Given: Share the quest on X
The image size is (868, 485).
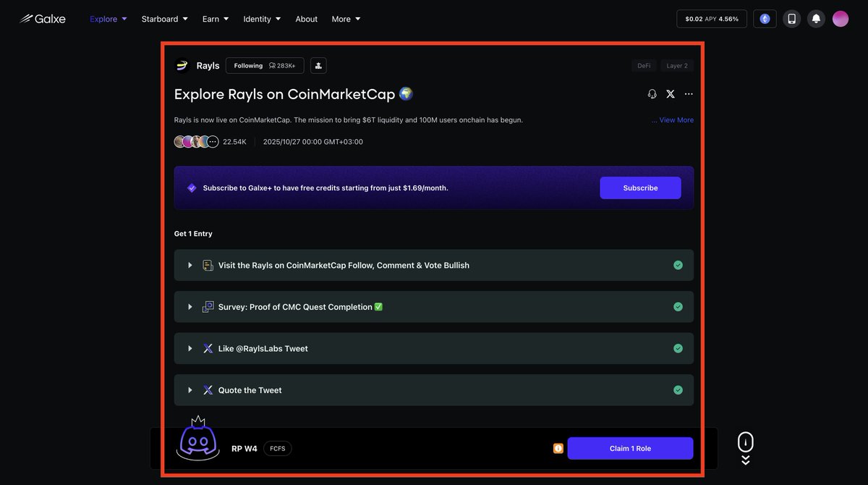Looking at the screenshot, I should coord(671,94).
